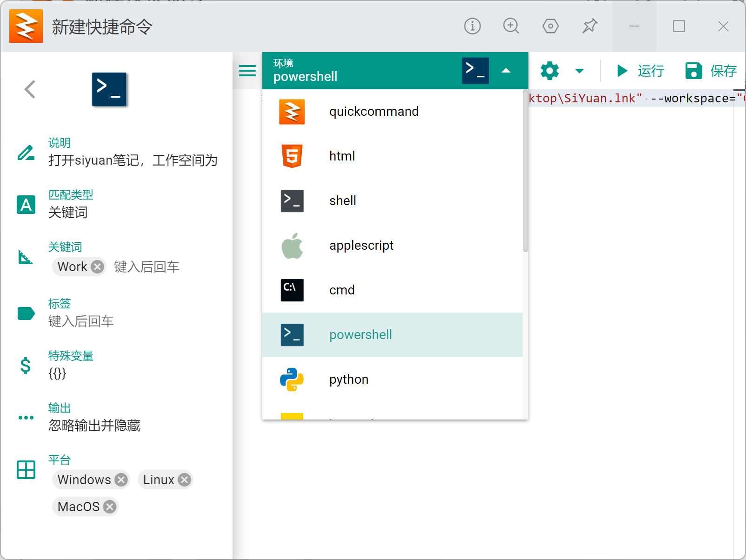Go back using the left chevron arrow

click(x=30, y=89)
